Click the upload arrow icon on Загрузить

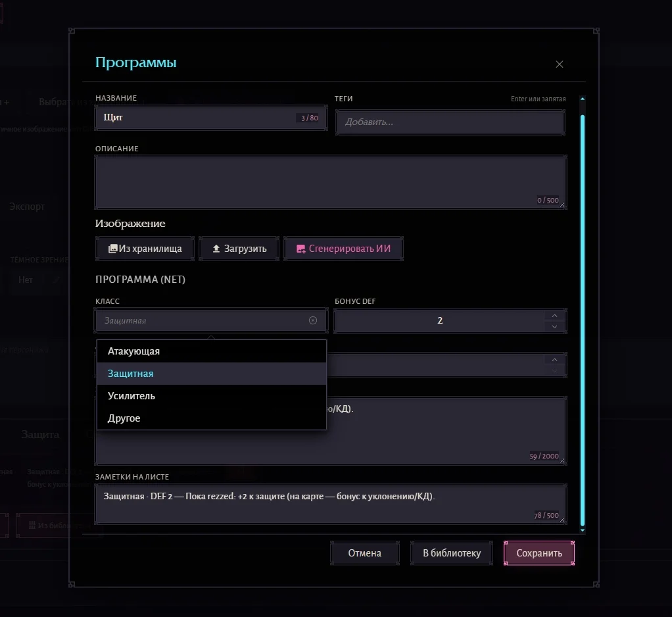coord(216,249)
